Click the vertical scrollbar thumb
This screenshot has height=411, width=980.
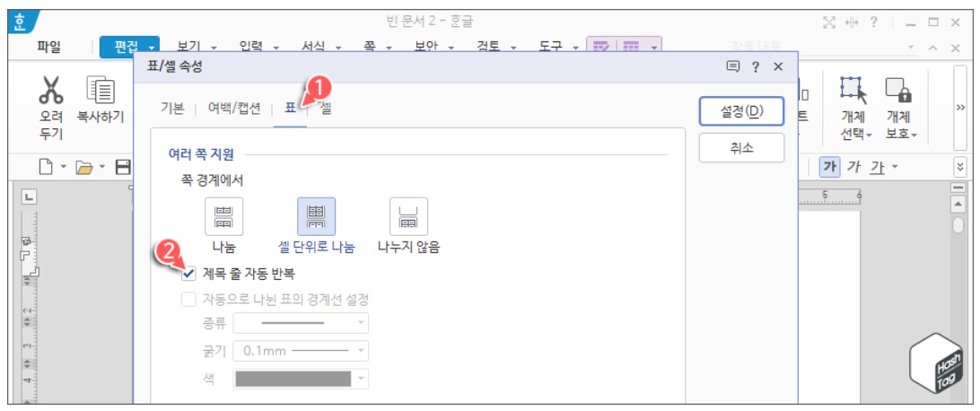[x=958, y=225]
